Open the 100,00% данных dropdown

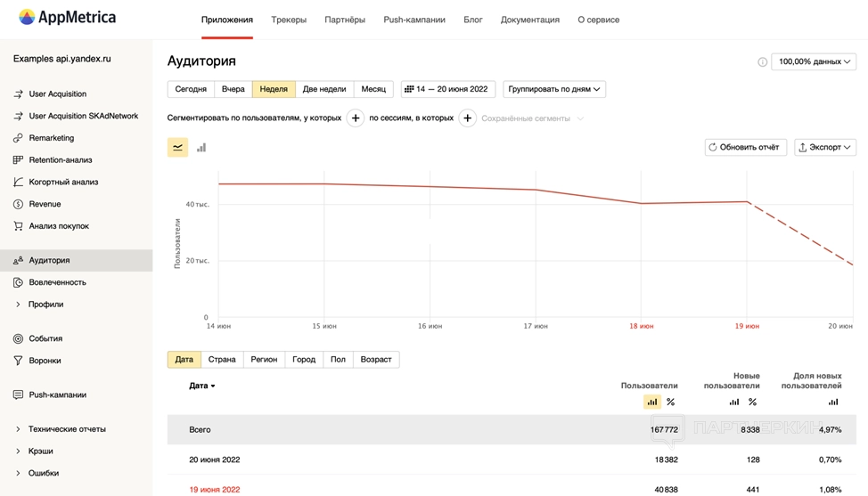[x=814, y=62]
